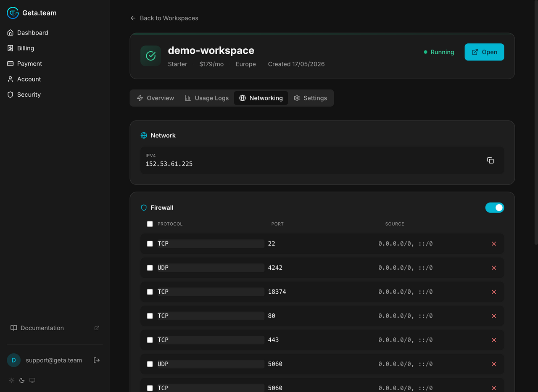Viewport: 538px width, 392px height.
Task: Tick the select-all checkbox in Protocol header
Action: click(150, 224)
